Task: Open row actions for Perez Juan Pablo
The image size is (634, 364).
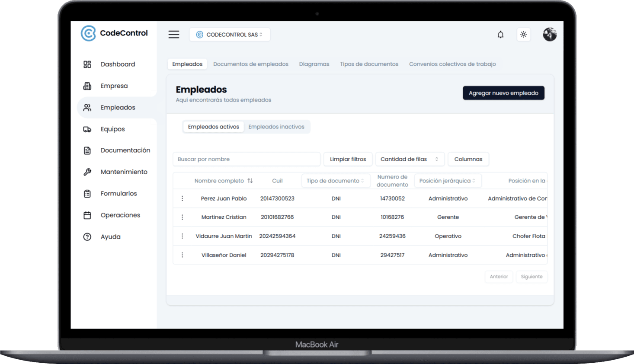Action: [x=182, y=198]
